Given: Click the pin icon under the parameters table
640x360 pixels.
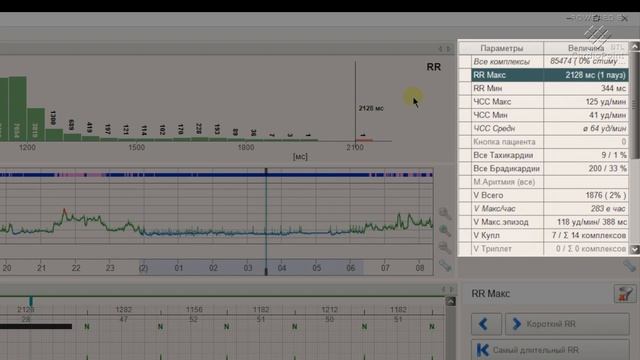Looking at the screenshot, I should pyautogui.click(x=629, y=266).
